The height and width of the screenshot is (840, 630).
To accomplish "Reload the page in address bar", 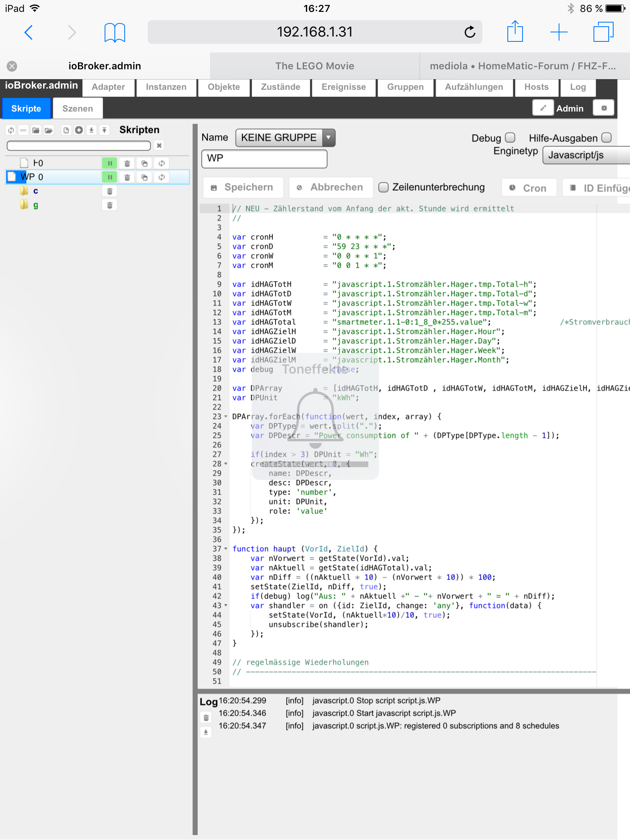I will click(x=470, y=32).
